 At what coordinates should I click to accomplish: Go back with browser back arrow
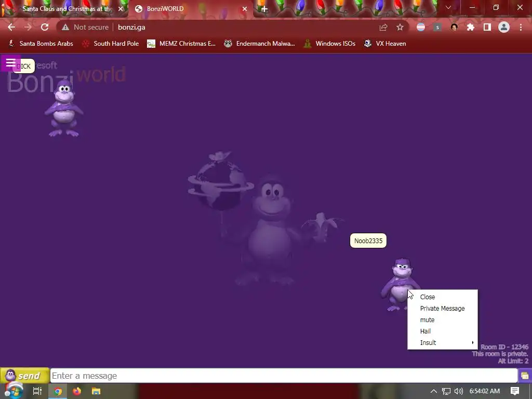click(11, 27)
